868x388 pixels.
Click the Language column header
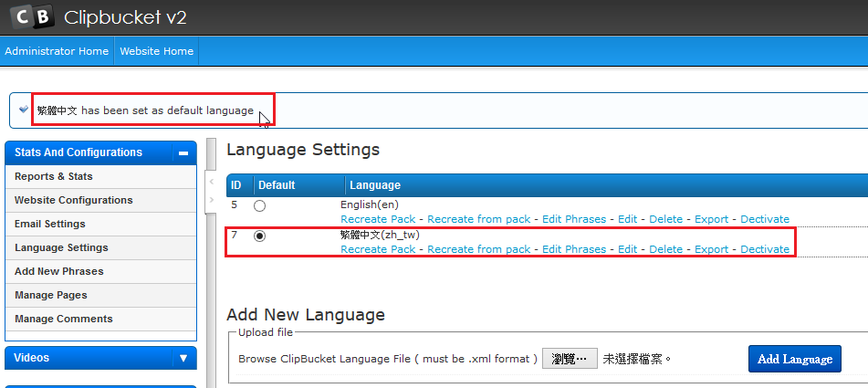click(x=375, y=184)
